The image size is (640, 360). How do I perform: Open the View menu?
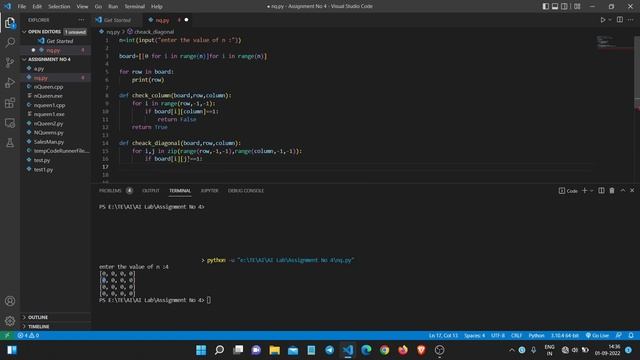(82, 6)
